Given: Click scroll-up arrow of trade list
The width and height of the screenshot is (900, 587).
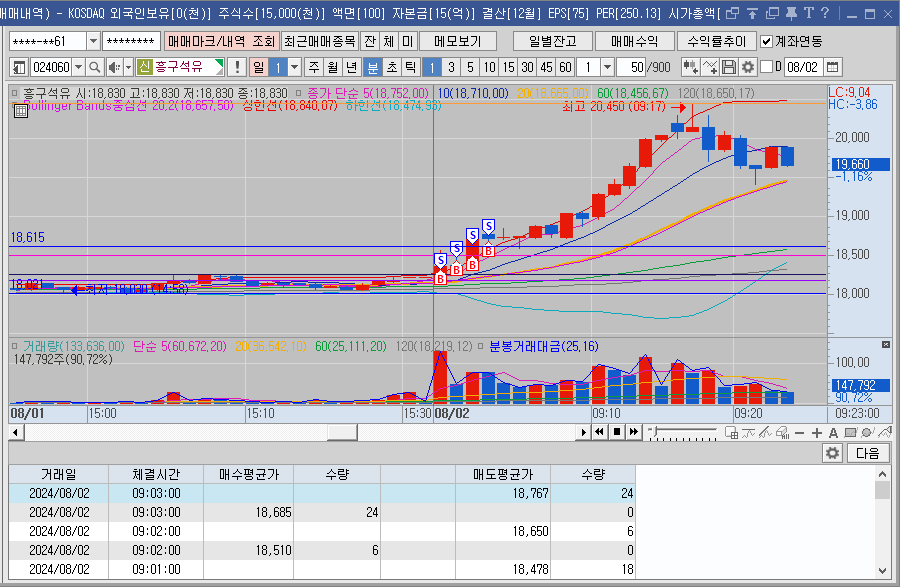Looking at the screenshot, I should coord(882,474).
